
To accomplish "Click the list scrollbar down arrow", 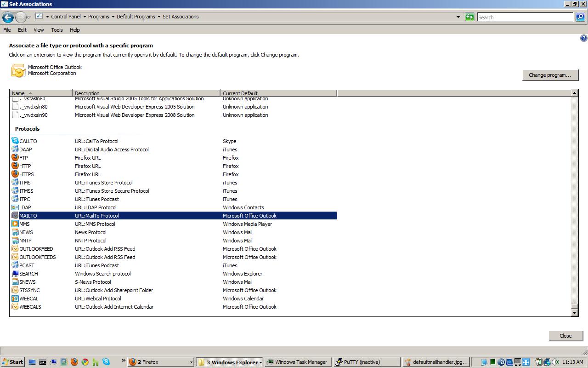I will (x=574, y=313).
